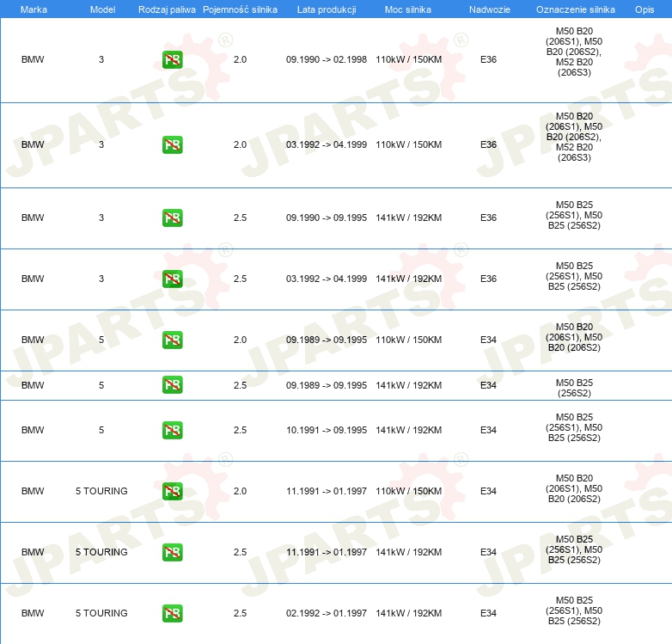Click date 11.1991 -> 01.1997 in the 2.0 row
Screen dimensions: 672x644
[327, 491]
